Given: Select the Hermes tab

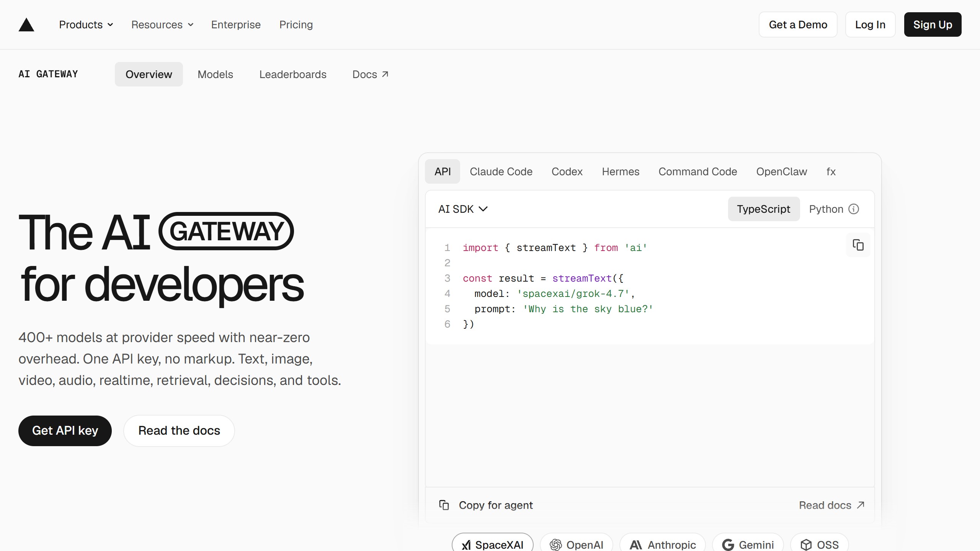Looking at the screenshot, I should point(621,171).
